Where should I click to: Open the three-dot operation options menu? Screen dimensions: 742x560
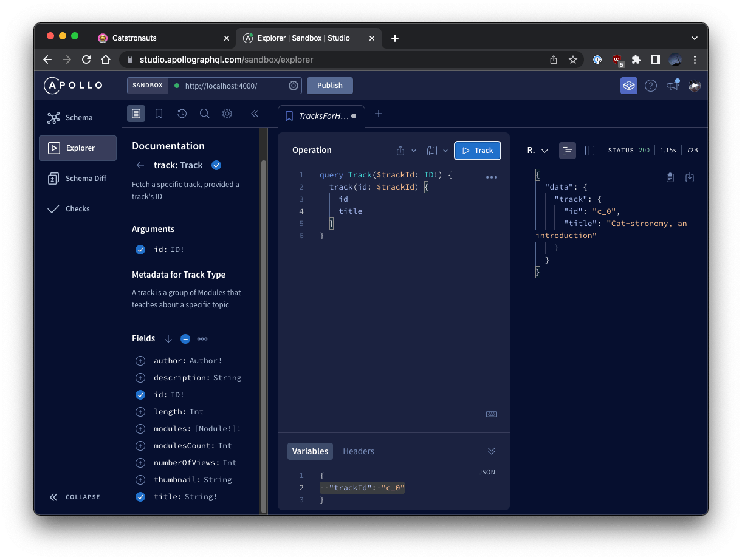(x=492, y=177)
